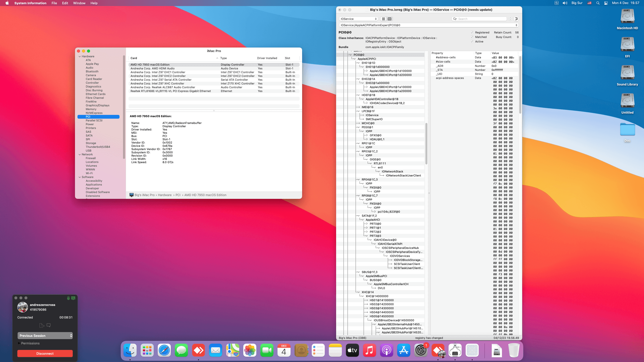Open Maps from the Dock
The image size is (644, 362).
(233, 350)
